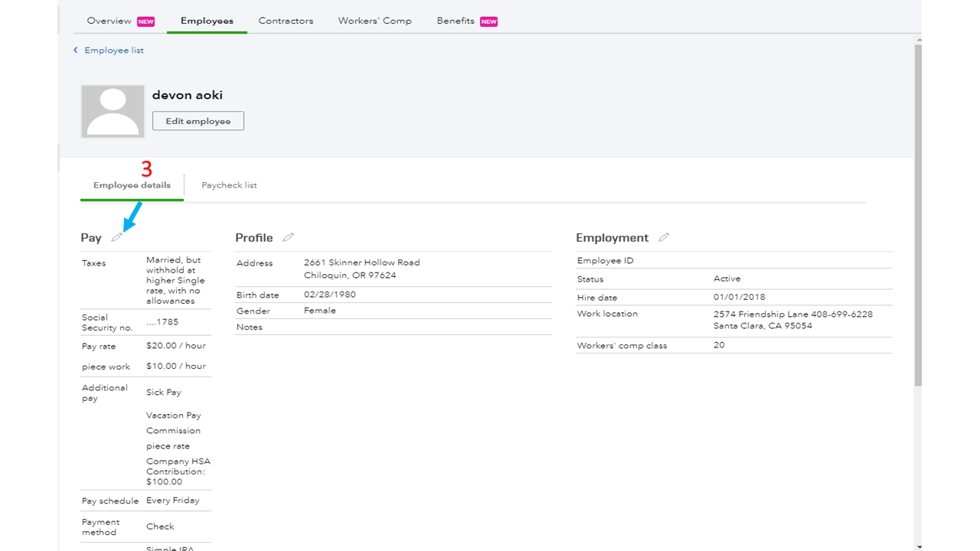The width and height of the screenshot is (980, 551).
Task: Return to the employee list via its link
Action: tap(114, 50)
